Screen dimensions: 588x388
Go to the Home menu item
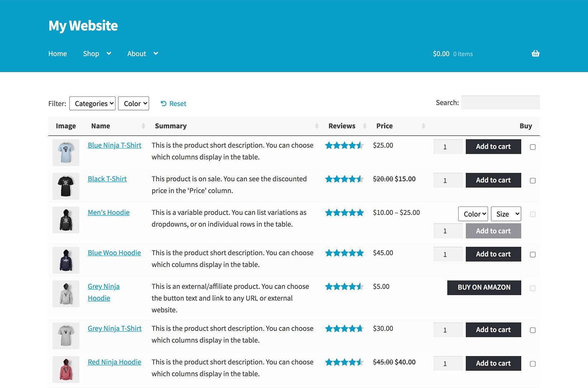coord(57,54)
